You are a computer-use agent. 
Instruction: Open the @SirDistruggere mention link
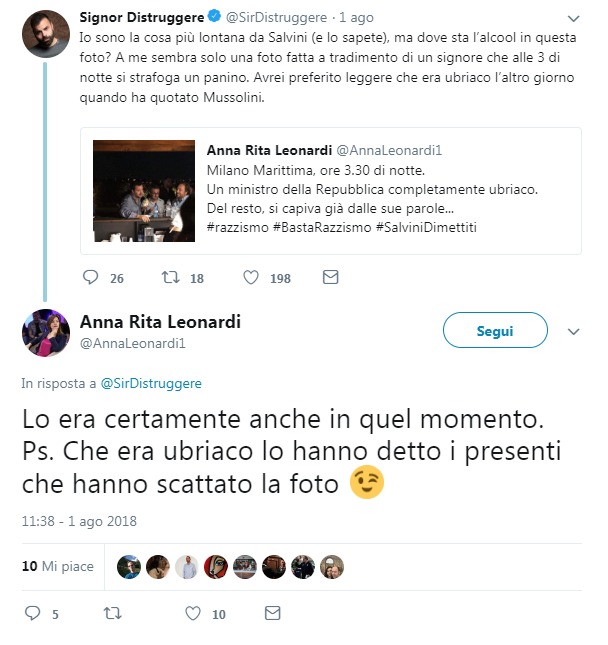[151, 383]
